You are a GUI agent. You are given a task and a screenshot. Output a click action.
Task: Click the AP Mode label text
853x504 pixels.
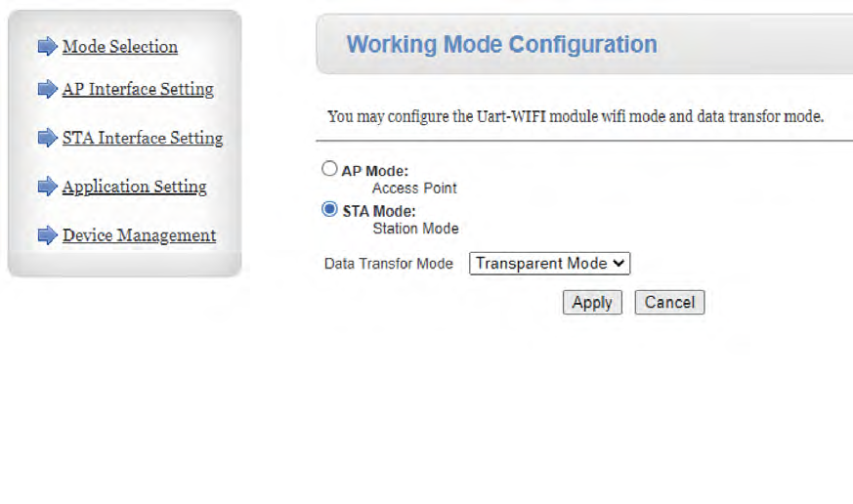pos(375,171)
